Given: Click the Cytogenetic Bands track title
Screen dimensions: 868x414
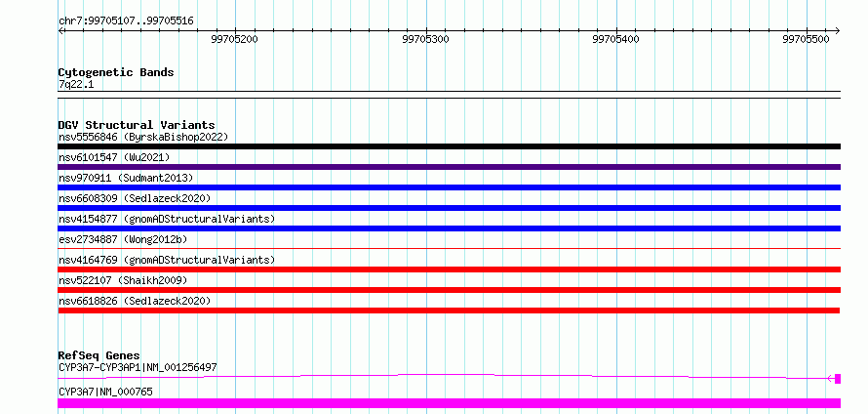Looking at the screenshot, I should [116, 72].
